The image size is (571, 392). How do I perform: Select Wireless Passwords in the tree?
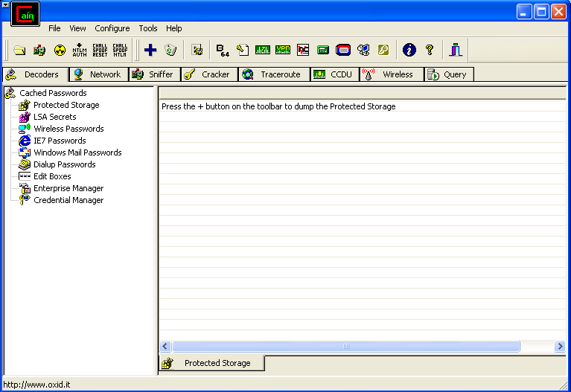point(68,129)
